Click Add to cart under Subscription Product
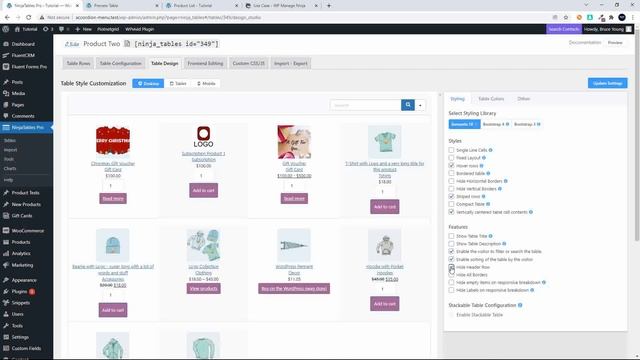The image size is (640, 360). point(203,190)
